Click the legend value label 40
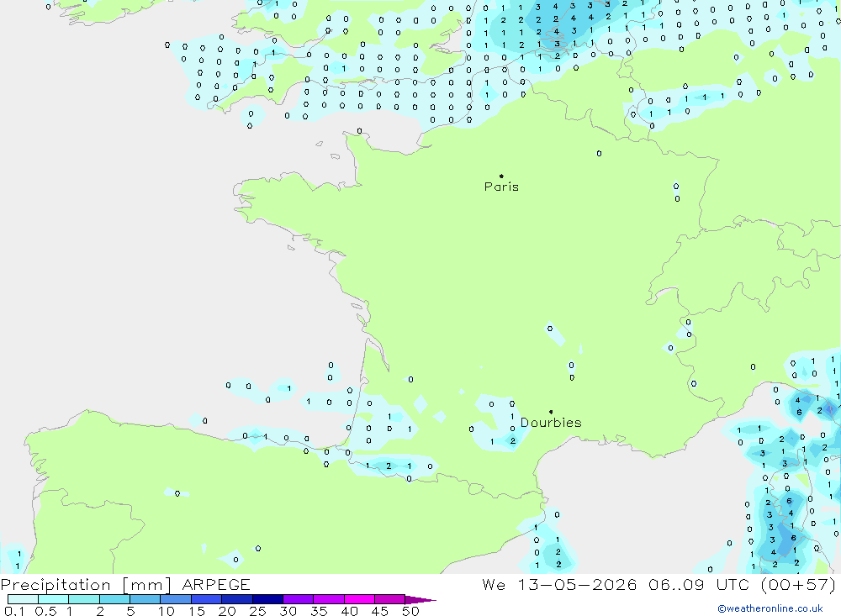 (x=350, y=611)
